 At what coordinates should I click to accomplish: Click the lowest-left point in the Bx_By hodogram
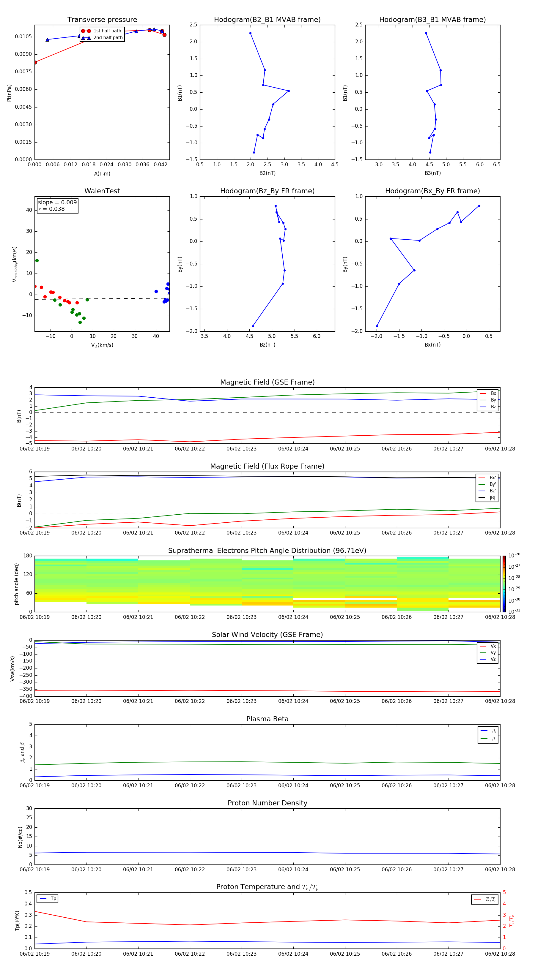[377, 326]
